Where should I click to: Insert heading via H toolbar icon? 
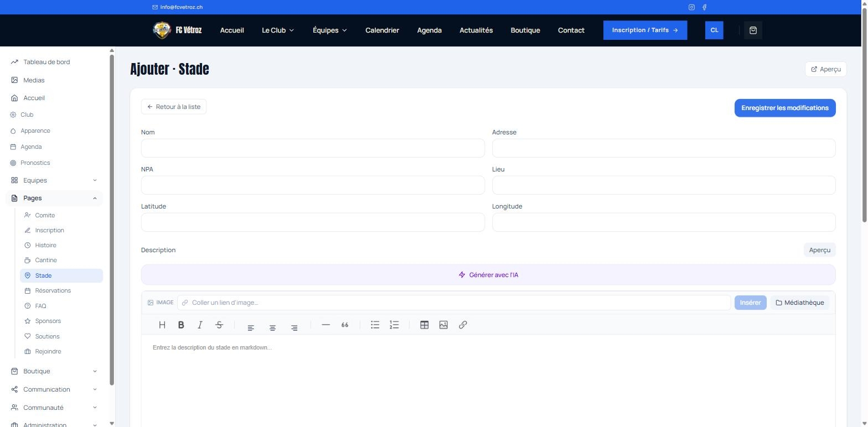[162, 325]
